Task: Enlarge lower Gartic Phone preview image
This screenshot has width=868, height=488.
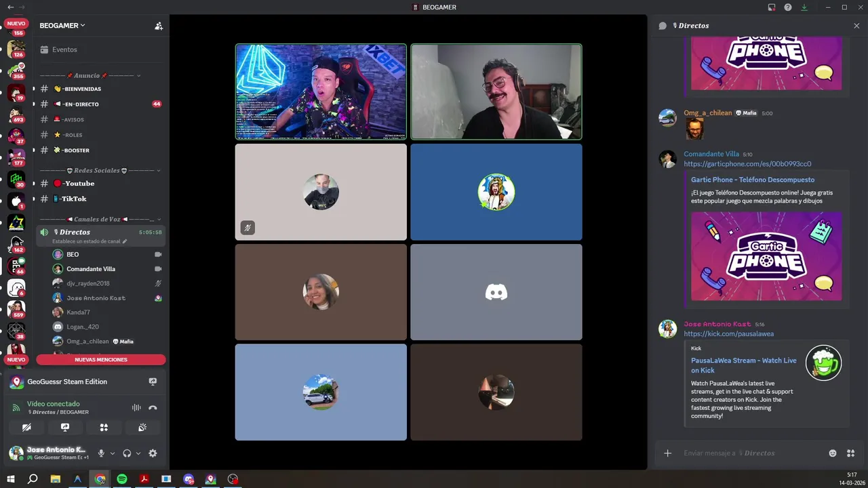Action: tap(766, 256)
